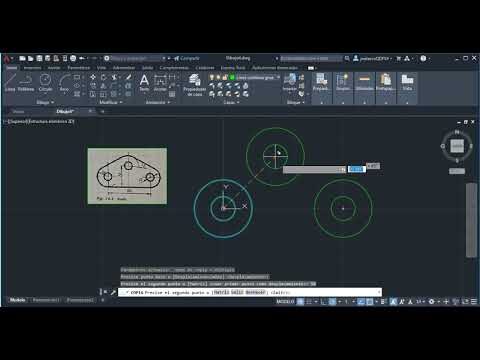The height and width of the screenshot is (360, 480).
Task: Toggle polar tracking in status bar
Action: pos(332,301)
